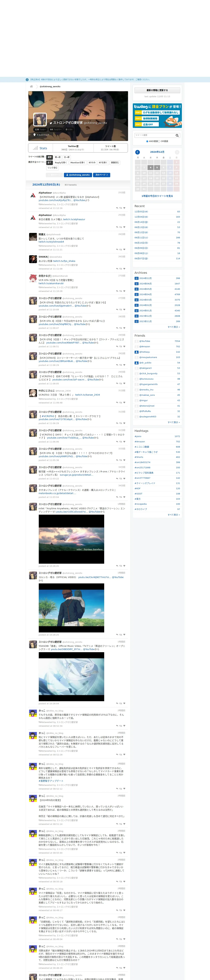
Task: Click the Twilog 課金プラン banner
Action: [157, 116]
